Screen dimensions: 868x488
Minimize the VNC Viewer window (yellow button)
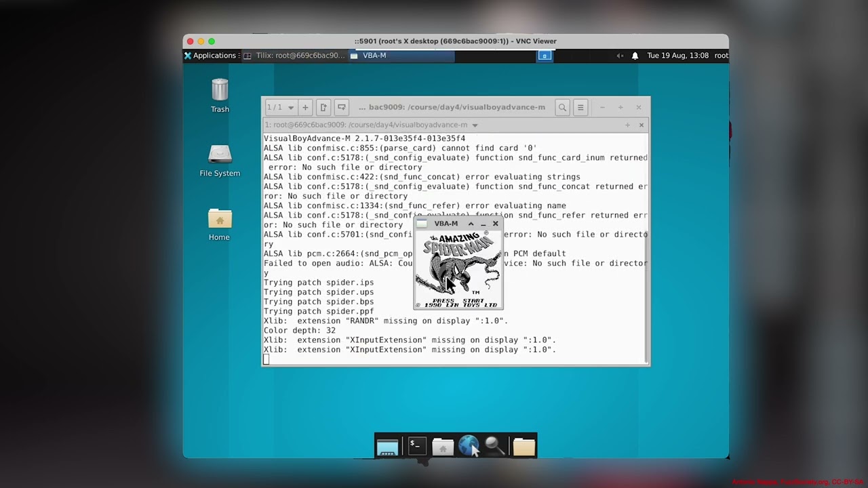201,41
